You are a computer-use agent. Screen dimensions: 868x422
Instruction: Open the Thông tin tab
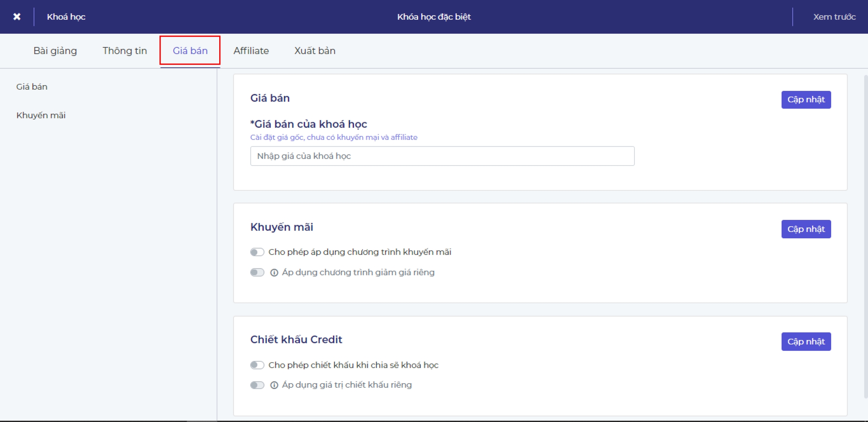coord(125,51)
